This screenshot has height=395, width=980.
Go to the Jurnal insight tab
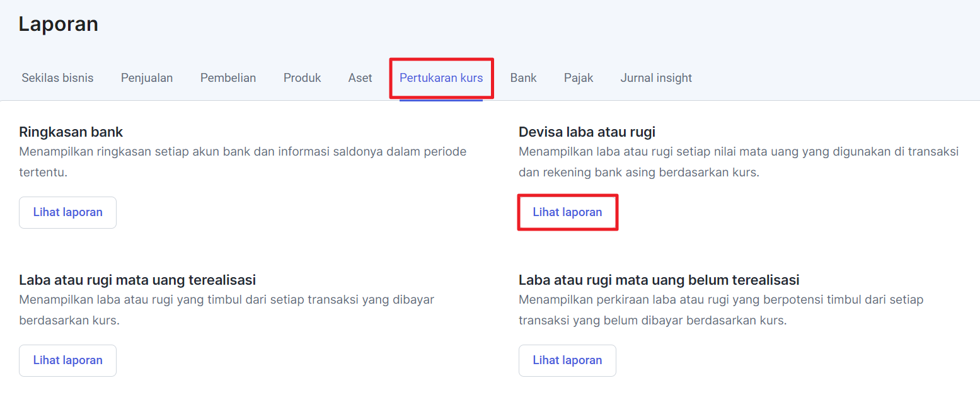[x=656, y=78]
